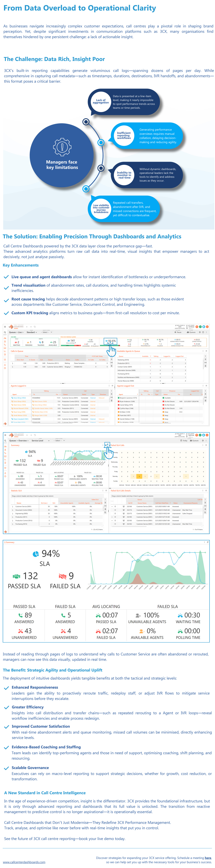Open hamburger menu in Live dashboard header
Viewport: 215px width, 868px height.
[5, 327]
